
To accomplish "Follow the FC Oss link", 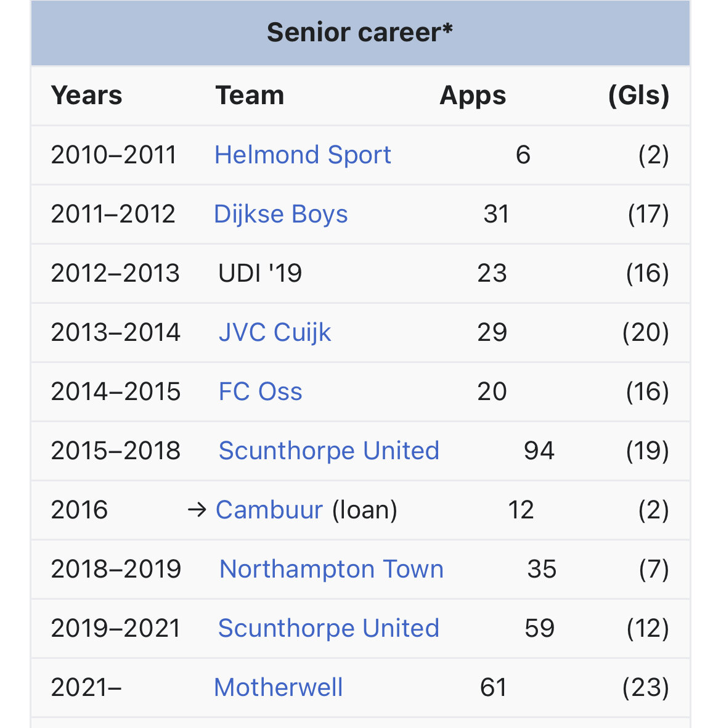I will (261, 391).
